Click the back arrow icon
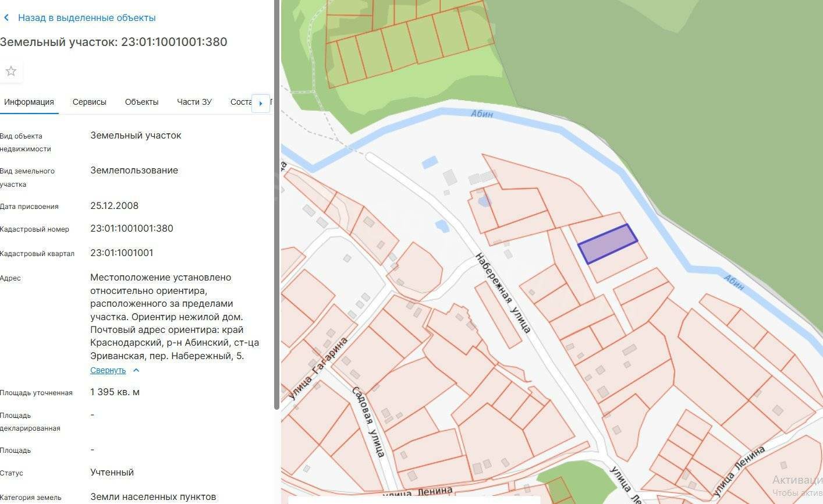 coord(6,18)
